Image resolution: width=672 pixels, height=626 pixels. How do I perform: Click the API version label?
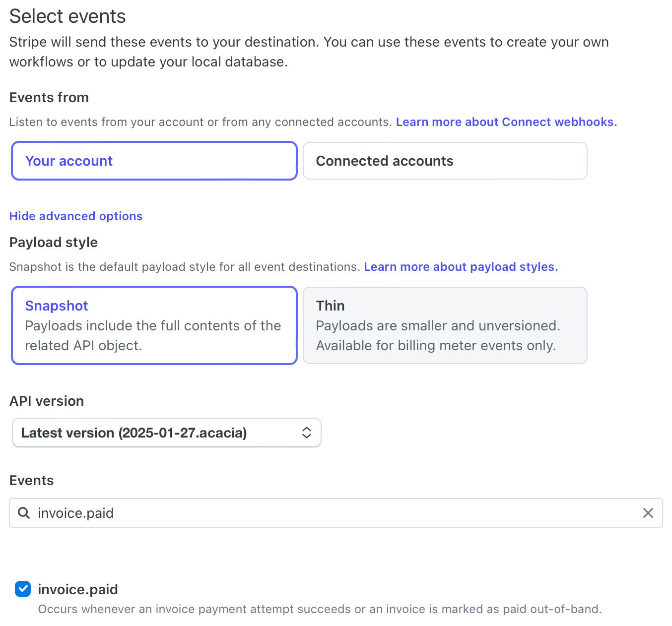tap(47, 401)
